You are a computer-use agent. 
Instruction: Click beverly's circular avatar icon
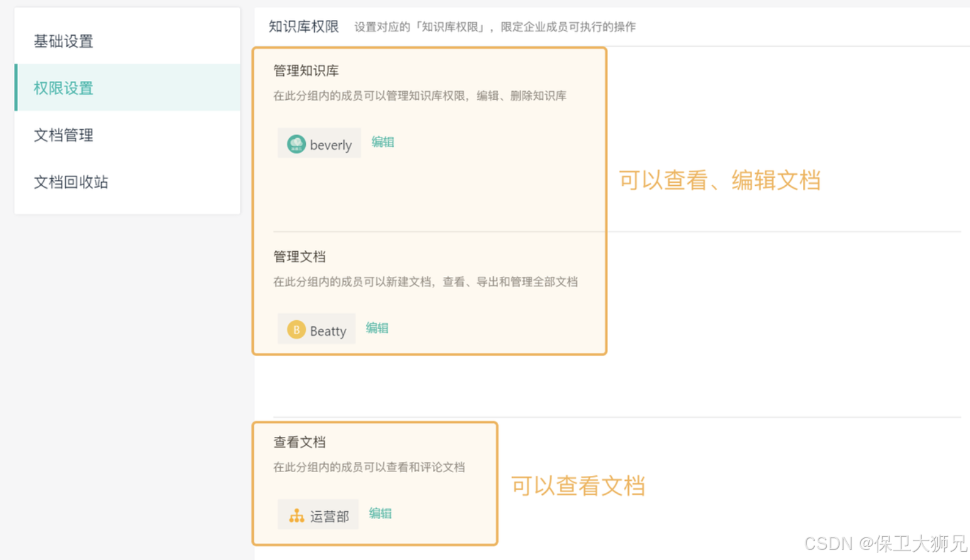pos(296,144)
